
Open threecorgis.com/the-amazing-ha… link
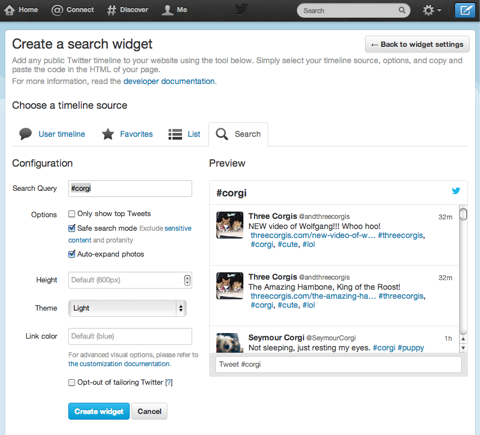click(313, 296)
